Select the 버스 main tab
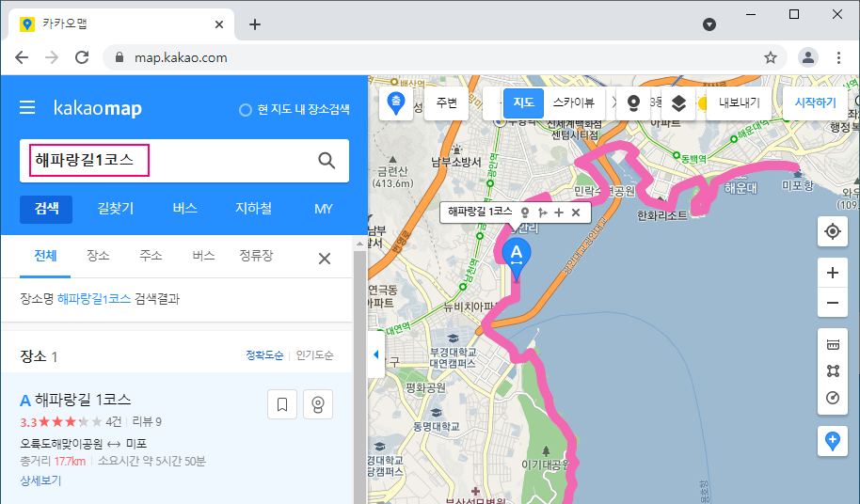 pos(184,210)
